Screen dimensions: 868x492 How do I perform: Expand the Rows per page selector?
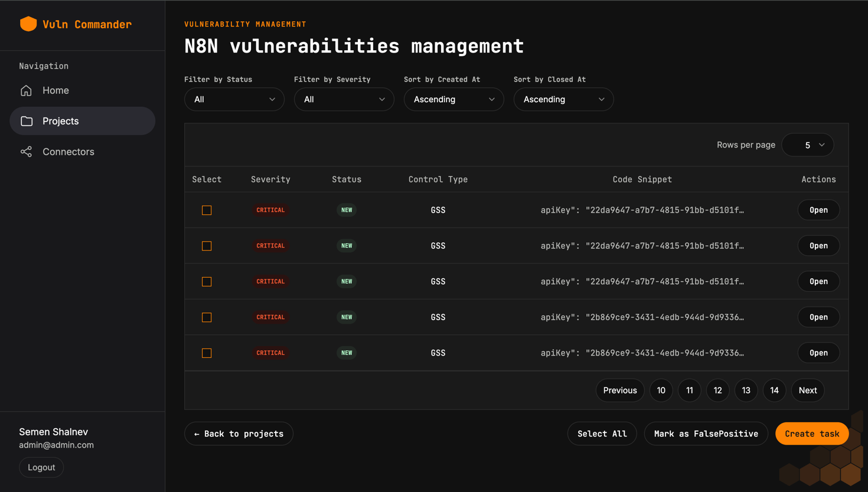coord(808,145)
